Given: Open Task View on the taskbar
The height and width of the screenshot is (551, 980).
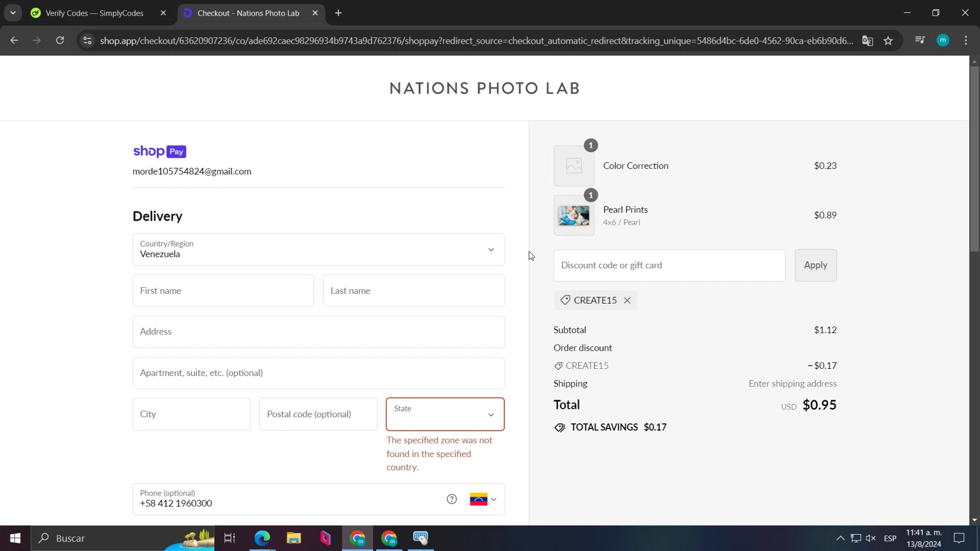Looking at the screenshot, I should (230, 538).
